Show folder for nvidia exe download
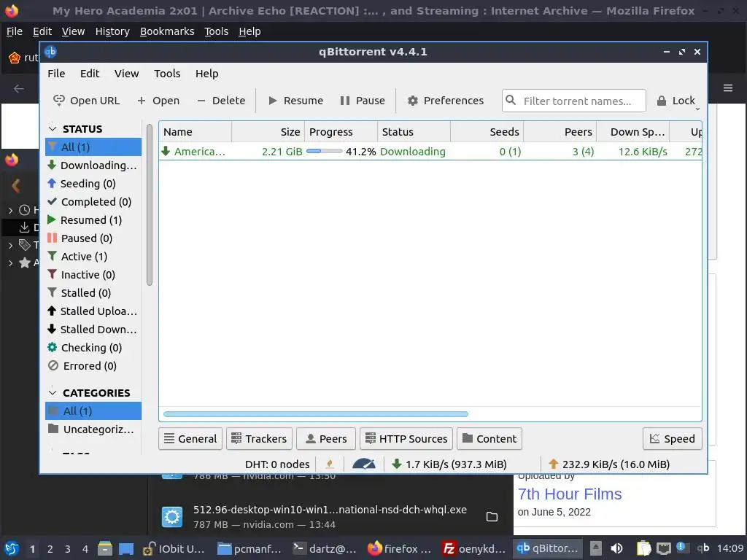 [492, 517]
